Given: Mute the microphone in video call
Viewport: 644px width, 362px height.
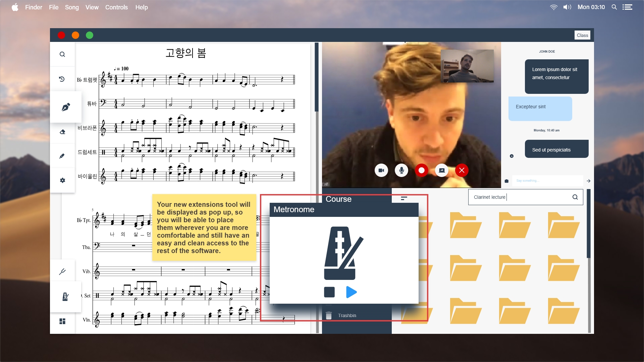Looking at the screenshot, I should (x=401, y=170).
